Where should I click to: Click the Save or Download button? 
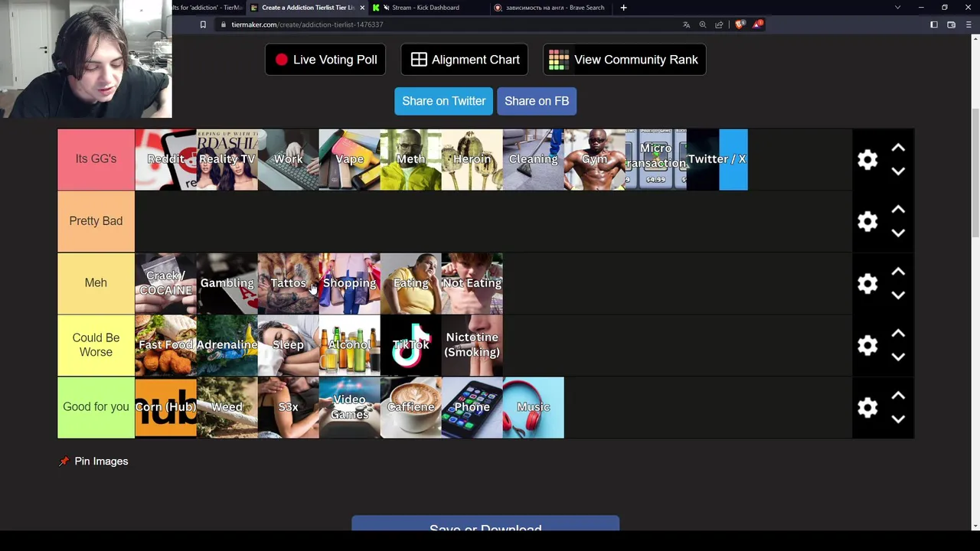(x=485, y=524)
